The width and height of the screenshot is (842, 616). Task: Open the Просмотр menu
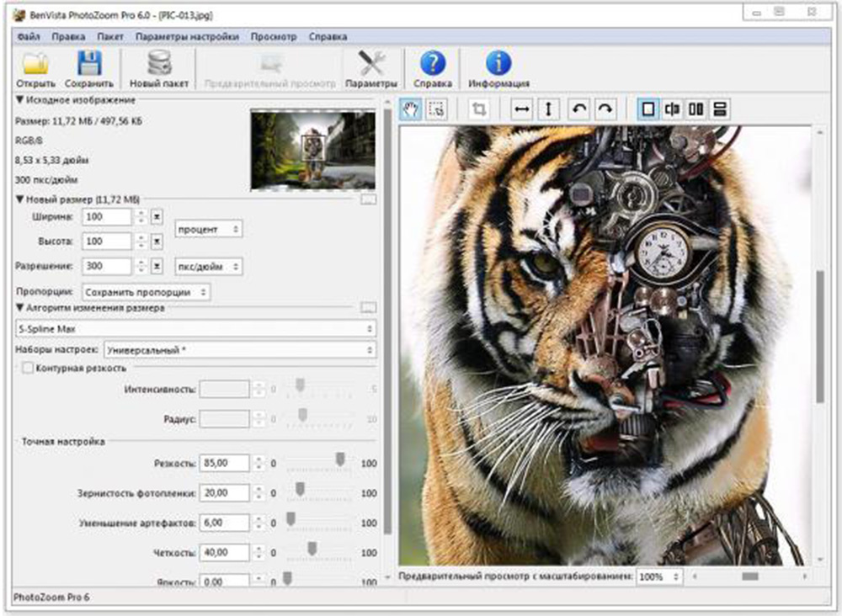pos(274,36)
